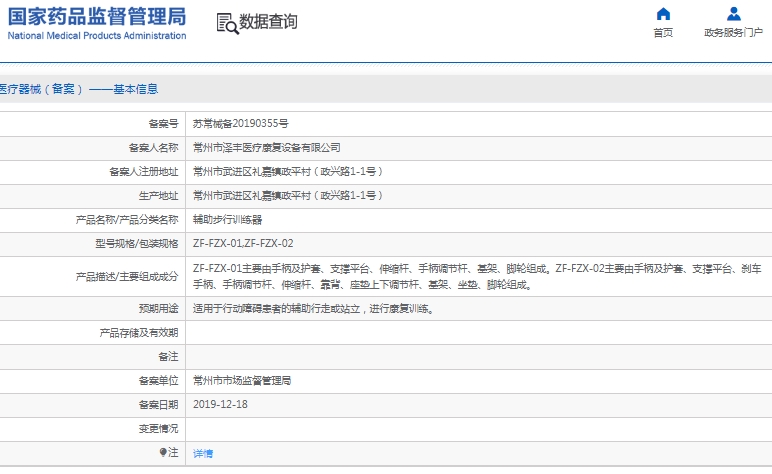Click the 型号规格/包装规格 label
The image size is (772, 474).
pos(137,244)
